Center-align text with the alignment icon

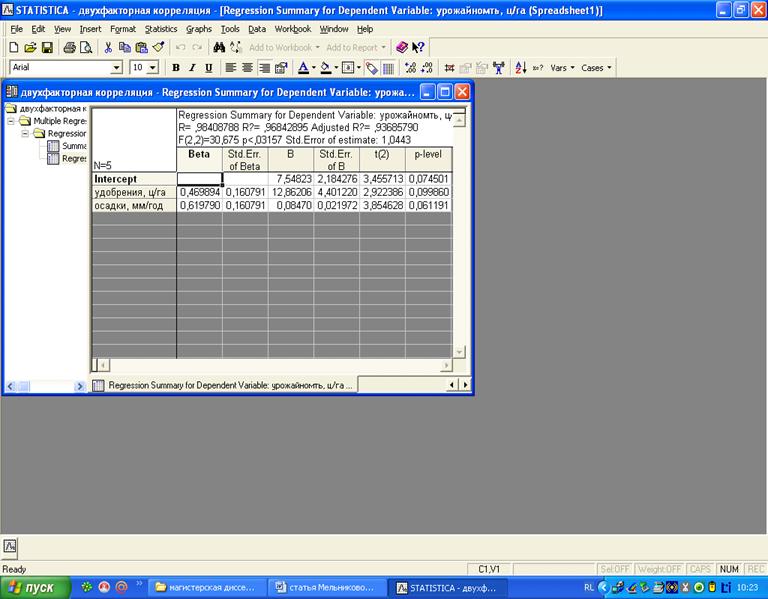(x=247, y=68)
